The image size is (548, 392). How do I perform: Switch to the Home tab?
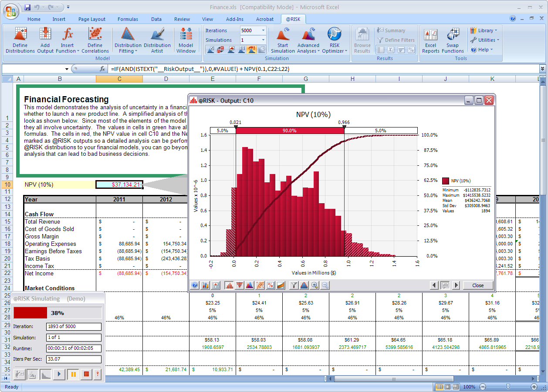[x=34, y=19]
